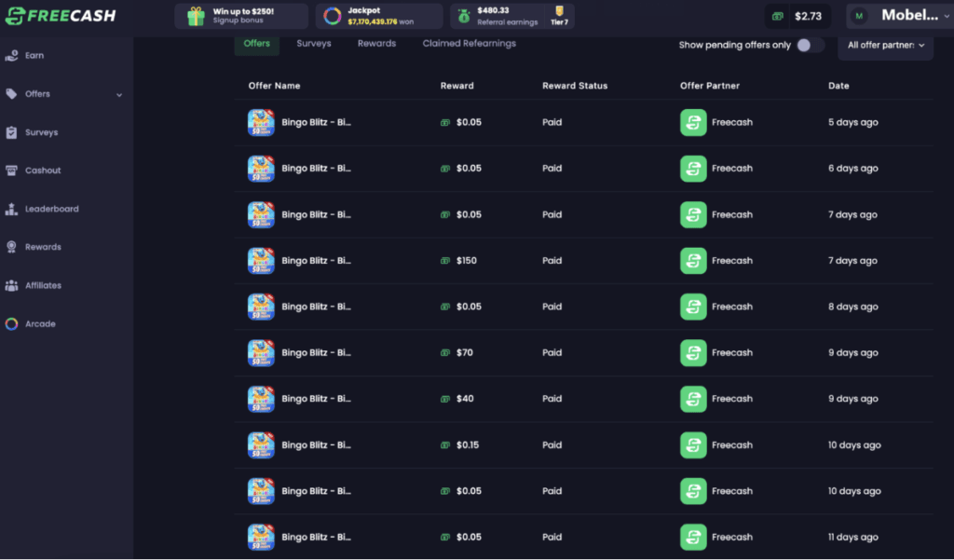Click Bingo Blitz thumbnail in $70 row

point(261,353)
